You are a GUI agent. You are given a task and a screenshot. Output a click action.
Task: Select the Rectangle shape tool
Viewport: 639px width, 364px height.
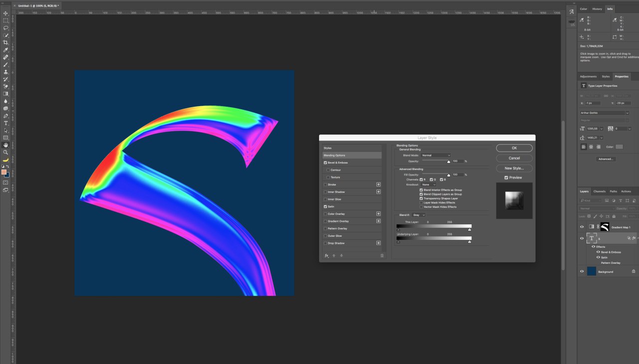(6, 137)
